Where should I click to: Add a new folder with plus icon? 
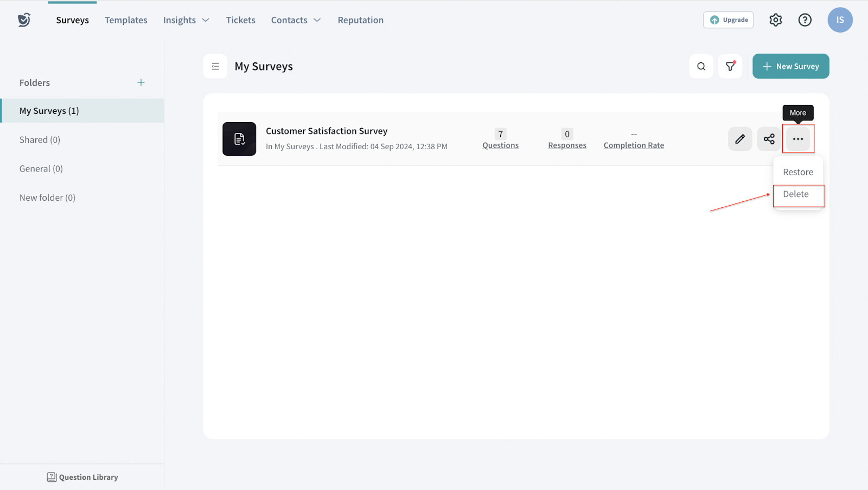(x=141, y=82)
